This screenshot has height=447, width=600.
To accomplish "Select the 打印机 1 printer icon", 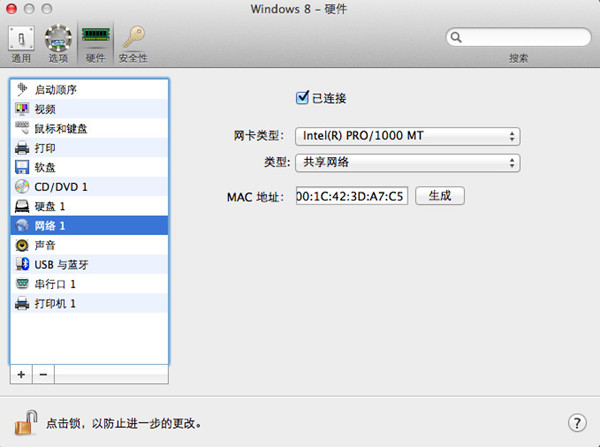I will click(22, 303).
